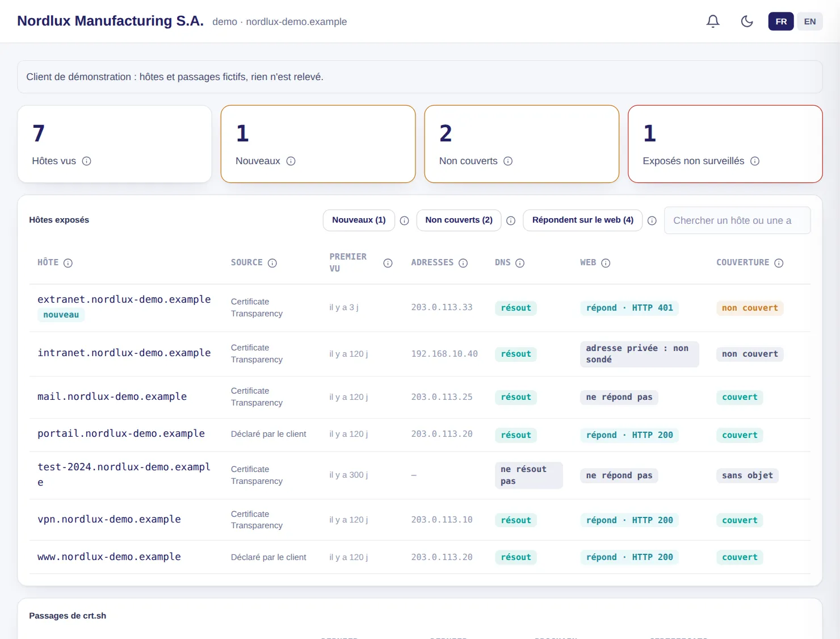Click host intranet.nordlux-demo.example

(x=124, y=353)
